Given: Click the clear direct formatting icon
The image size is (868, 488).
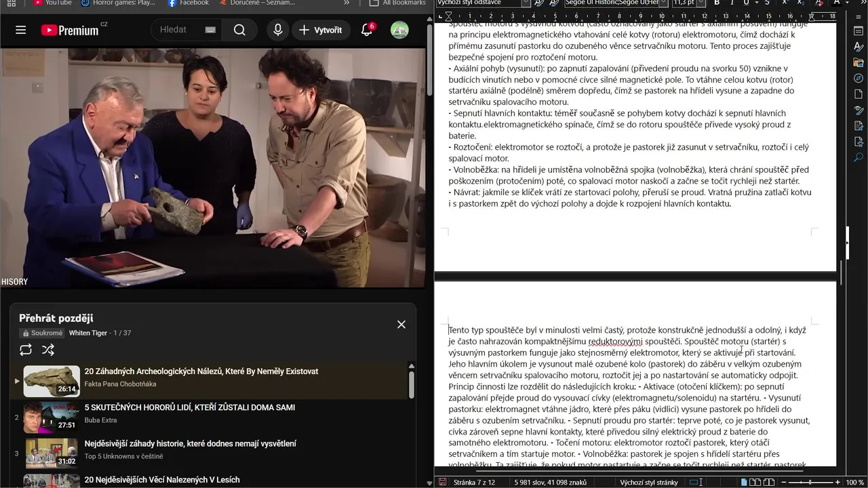Looking at the screenshot, I should 819,3.
